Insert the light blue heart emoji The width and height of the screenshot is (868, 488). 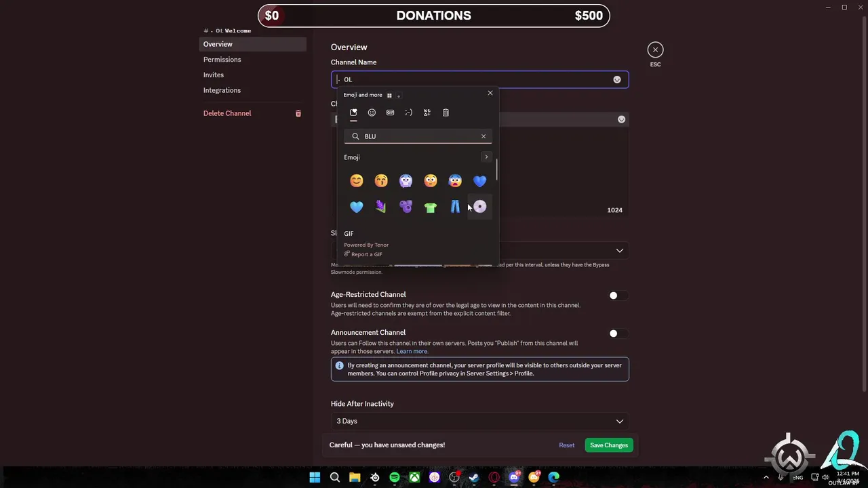(357, 207)
